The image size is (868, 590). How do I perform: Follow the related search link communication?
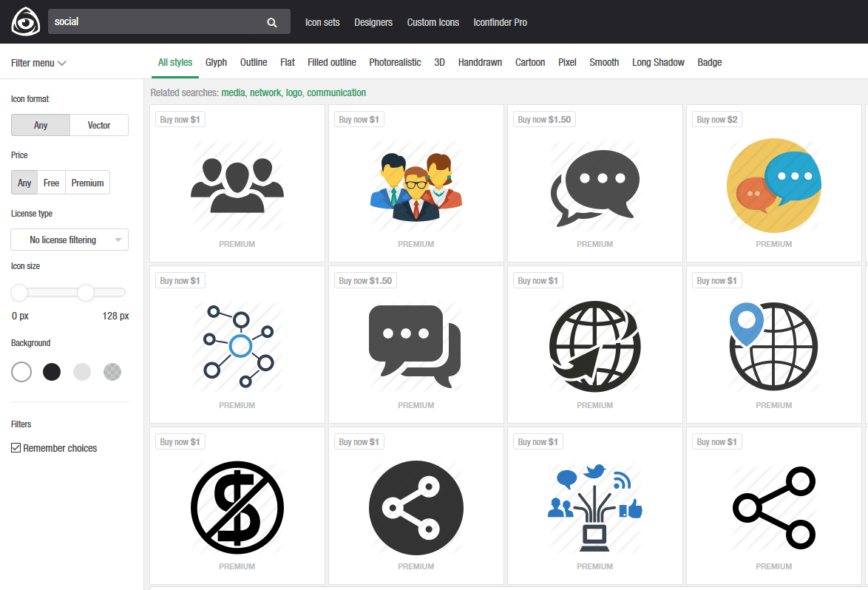click(336, 92)
